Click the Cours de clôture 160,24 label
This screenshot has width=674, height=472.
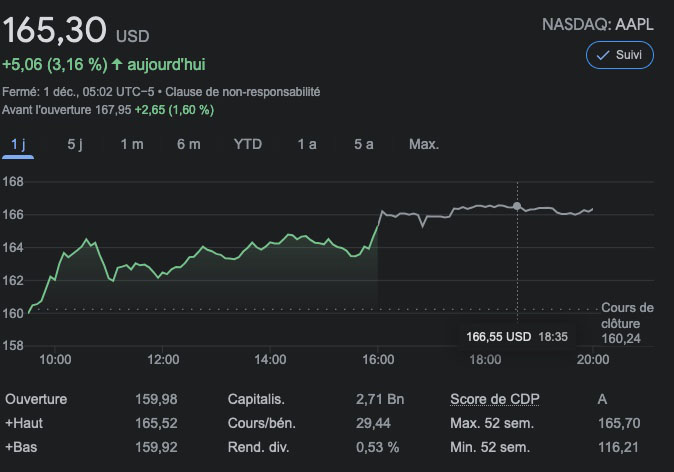(x=627, y=323)
